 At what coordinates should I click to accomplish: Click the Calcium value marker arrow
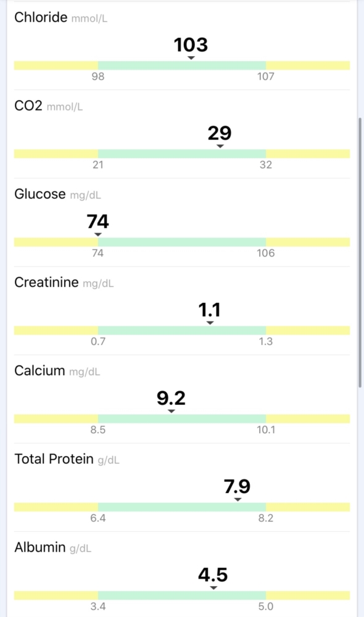171,411
